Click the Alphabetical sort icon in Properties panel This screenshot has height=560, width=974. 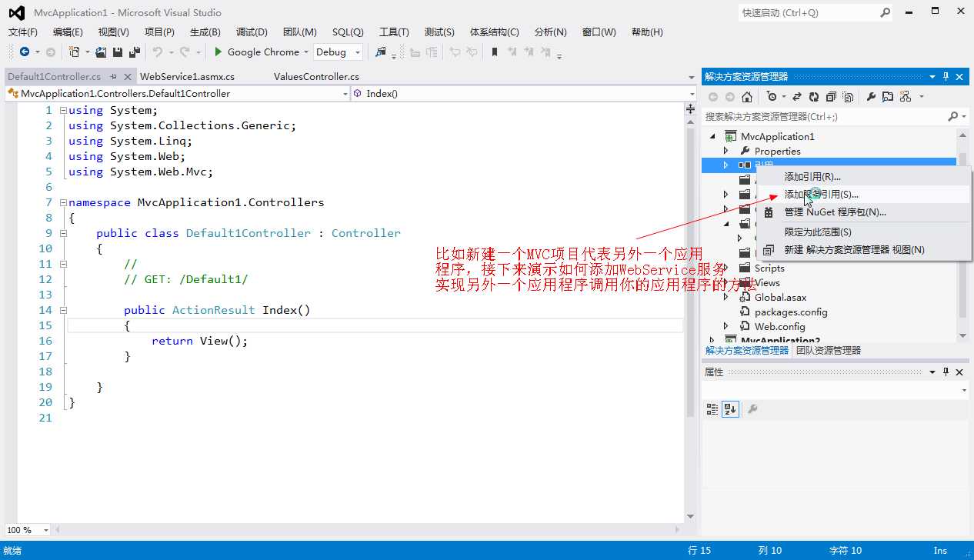pos(729,409)
